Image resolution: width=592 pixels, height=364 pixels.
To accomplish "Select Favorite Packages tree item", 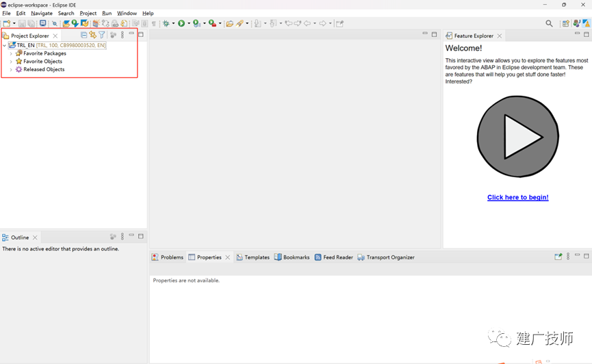I will [x=41, y=53].
